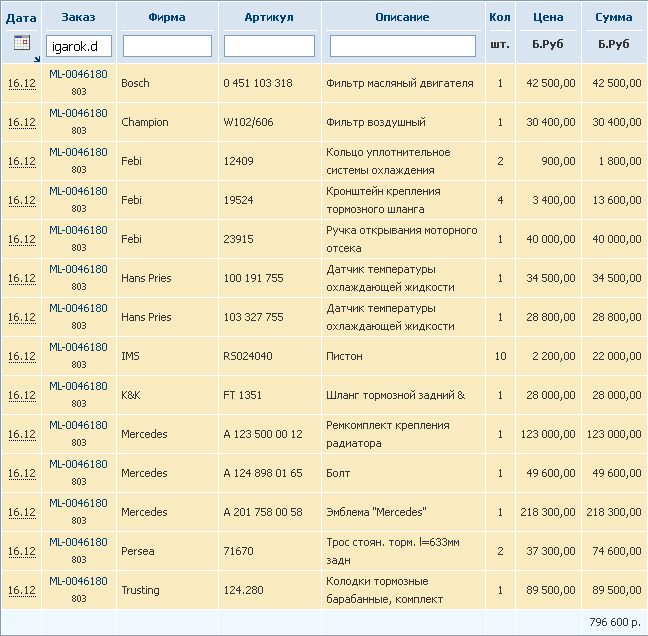This screenshot has height=636, width=648.
Task: Select article W102/606
Action: tap(248, 122)
